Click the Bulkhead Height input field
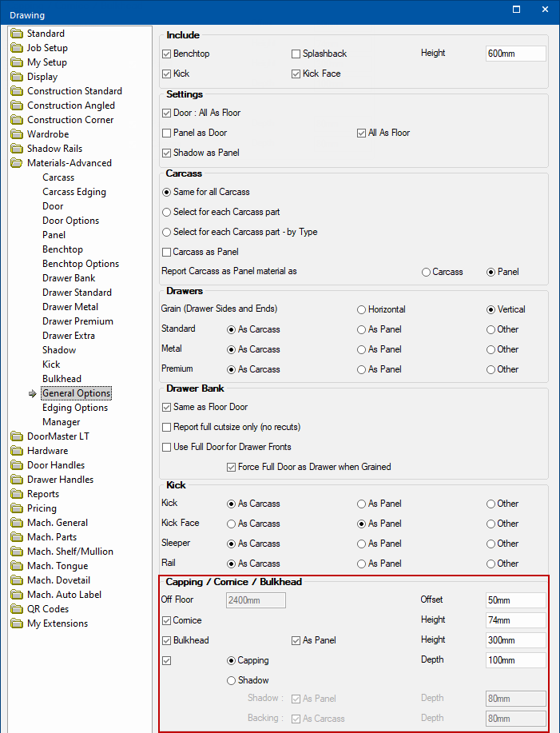Viewport: 560px width, 733px height. click(515, 640)
